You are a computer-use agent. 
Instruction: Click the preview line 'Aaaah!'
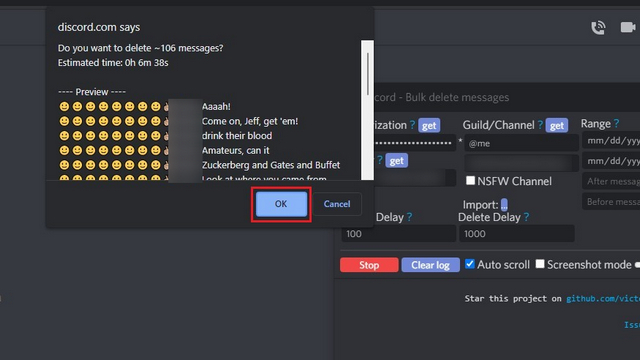pyautogui.click(x=216, y=107)
